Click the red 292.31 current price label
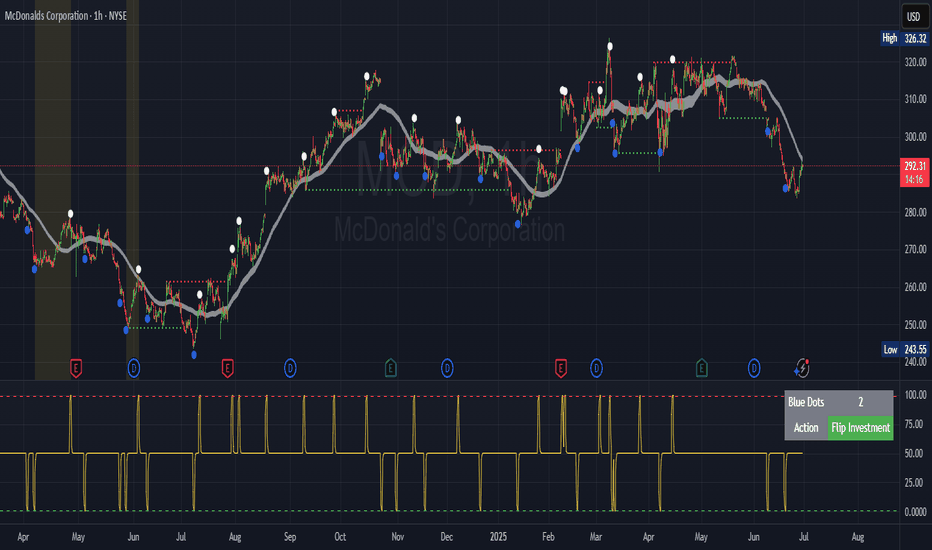Viewport: 932px width, 550px height. 914,172
